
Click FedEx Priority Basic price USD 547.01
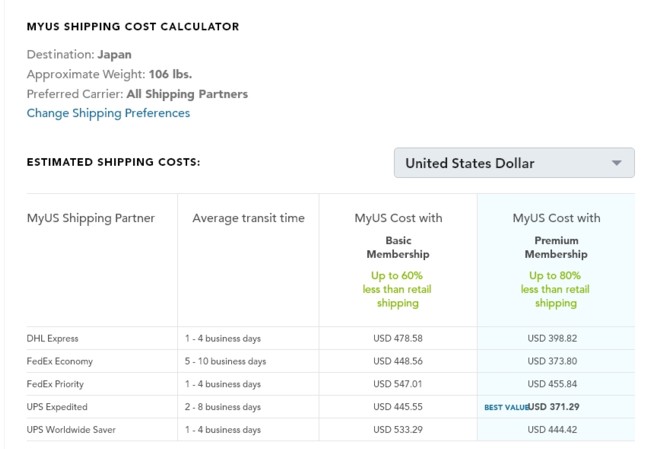398,384
